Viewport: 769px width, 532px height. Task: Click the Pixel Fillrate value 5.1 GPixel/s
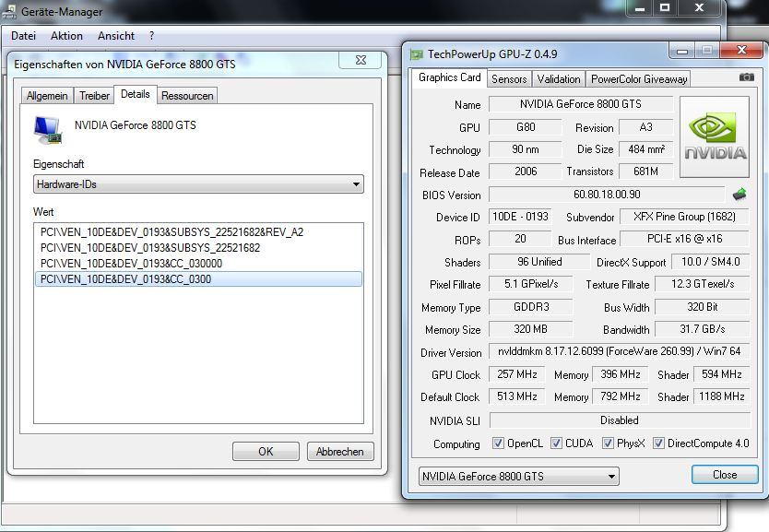[531, 284]
